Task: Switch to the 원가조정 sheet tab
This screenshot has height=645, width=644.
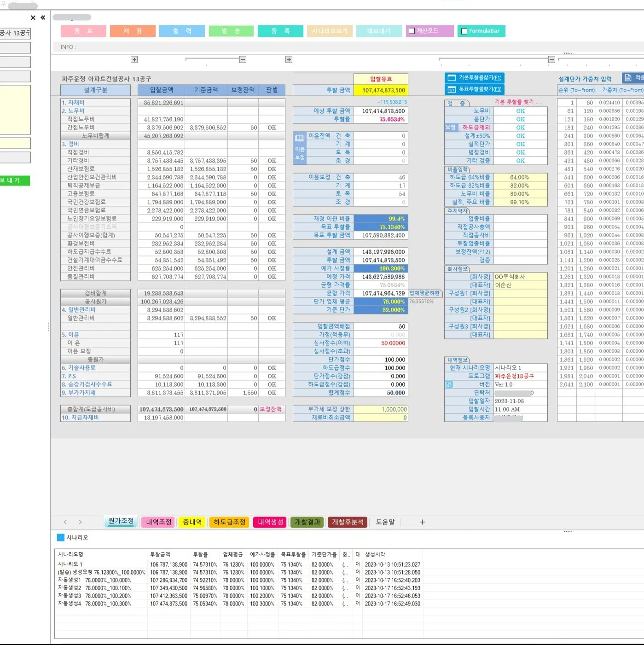Action: pos(121,521)
